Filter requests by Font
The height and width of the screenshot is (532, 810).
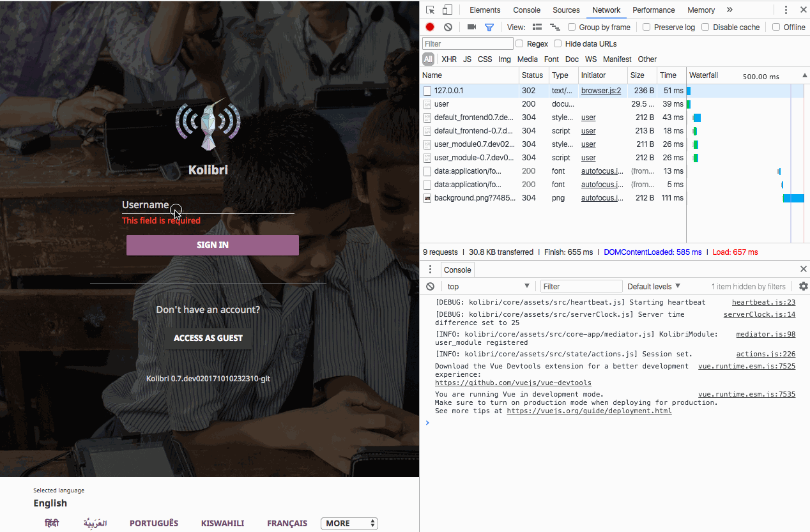point(551,59)
